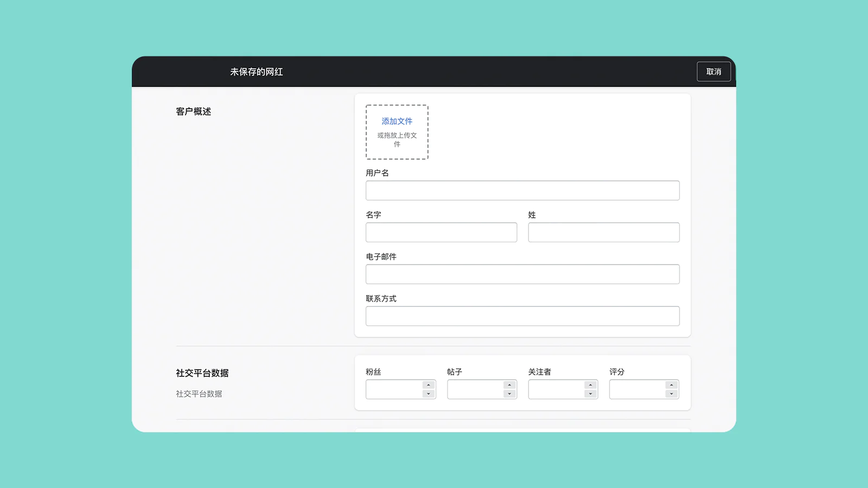The height and width of the screenshot is (488, 868).
Task: Decrease the 关注者 value with down arrow
Action: (590, 394)
